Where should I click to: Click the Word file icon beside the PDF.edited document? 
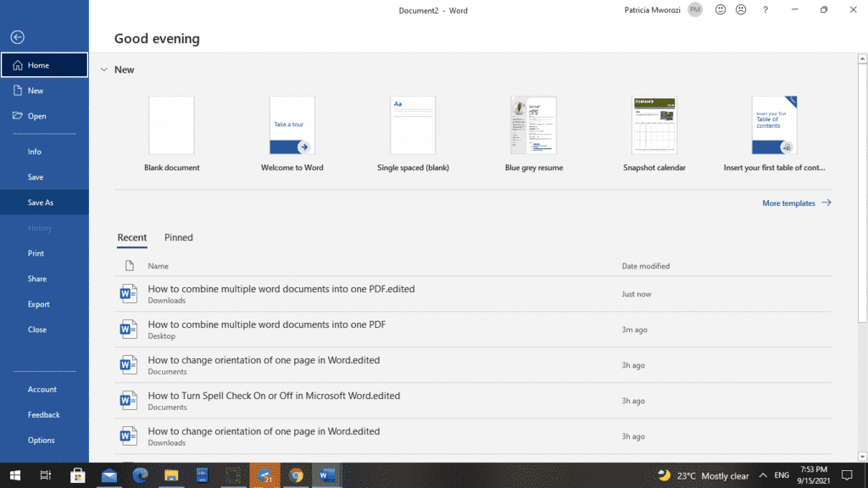pos(128,293)
